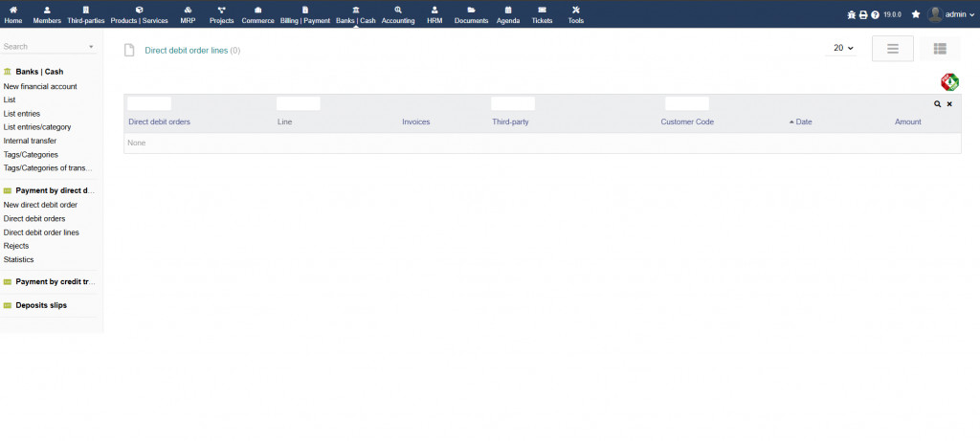The image size is (980, 441).
Task: Open Products | Services module
Action: 140,14
